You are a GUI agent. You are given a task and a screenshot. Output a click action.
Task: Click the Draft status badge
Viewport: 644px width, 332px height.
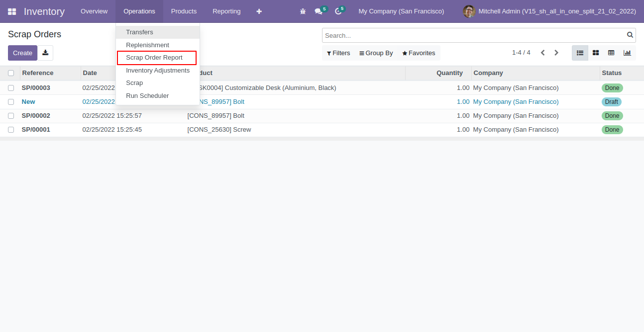pos(612,102)
